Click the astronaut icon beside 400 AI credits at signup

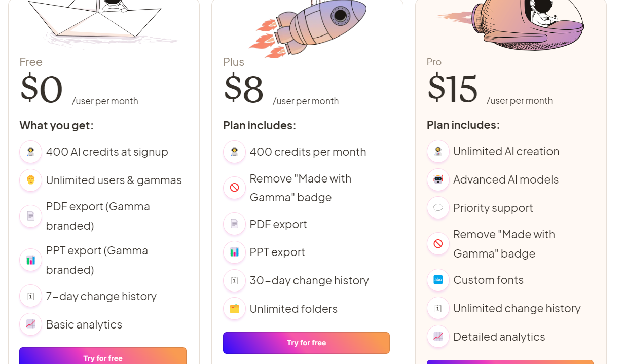click(31, 152)
